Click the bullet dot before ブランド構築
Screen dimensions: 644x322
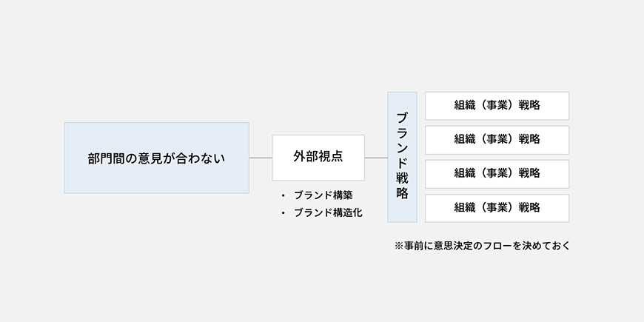tap(283, 196)
